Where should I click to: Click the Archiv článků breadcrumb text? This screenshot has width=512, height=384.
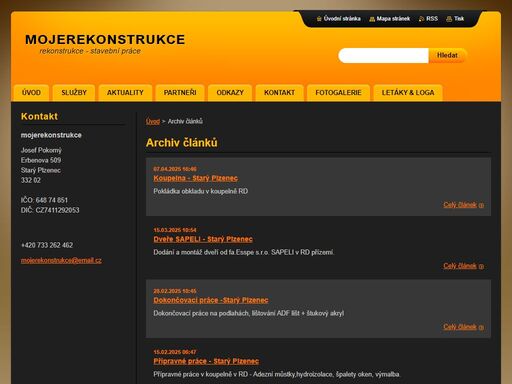[185, 122]
